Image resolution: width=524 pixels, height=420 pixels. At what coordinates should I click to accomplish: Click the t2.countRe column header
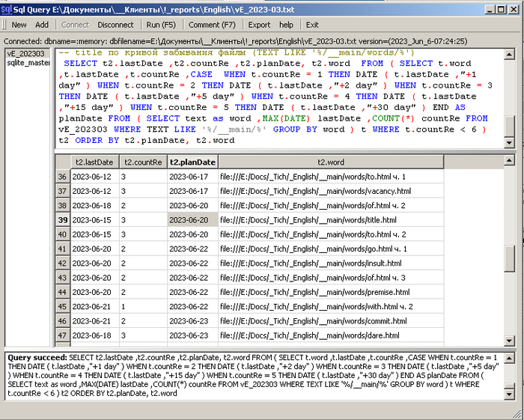[x=142, y=162]
